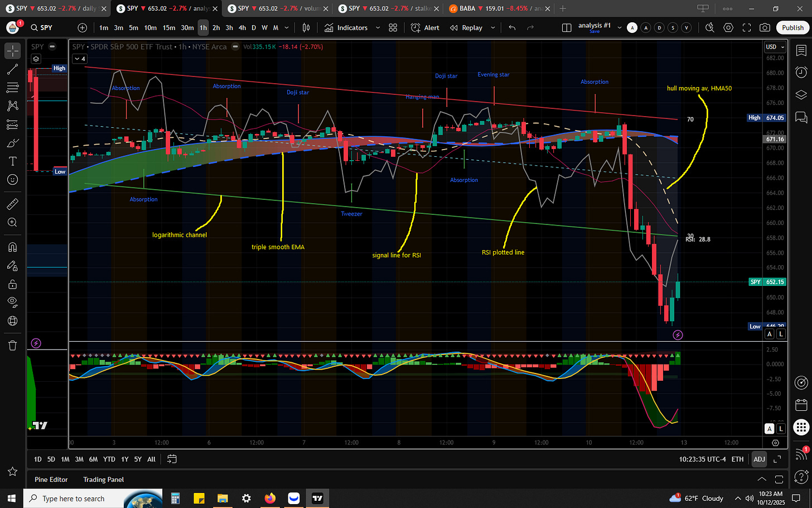Open the forecasting and measurement tools

(x=12, y=124)
